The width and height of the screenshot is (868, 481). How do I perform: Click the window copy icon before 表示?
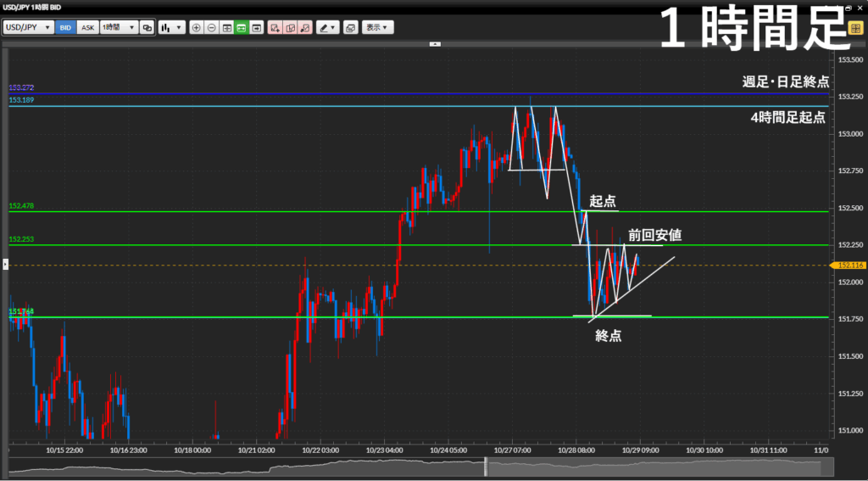click(351, 27)
